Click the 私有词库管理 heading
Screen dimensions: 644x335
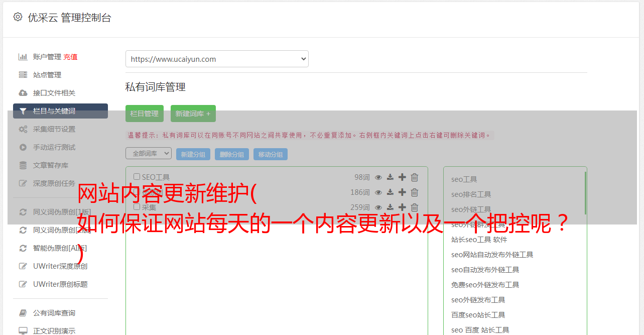pyautogui.click(x=156, y=87)
